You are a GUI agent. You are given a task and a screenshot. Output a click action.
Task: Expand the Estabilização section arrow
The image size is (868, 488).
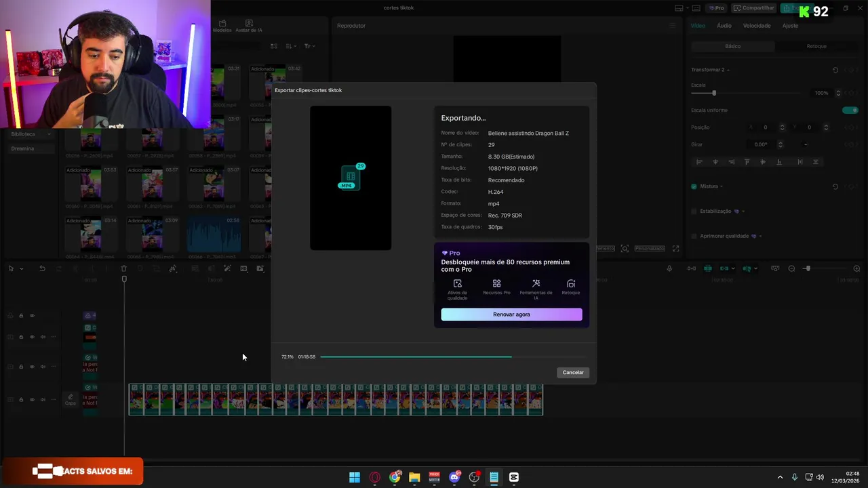coord(744,211)
